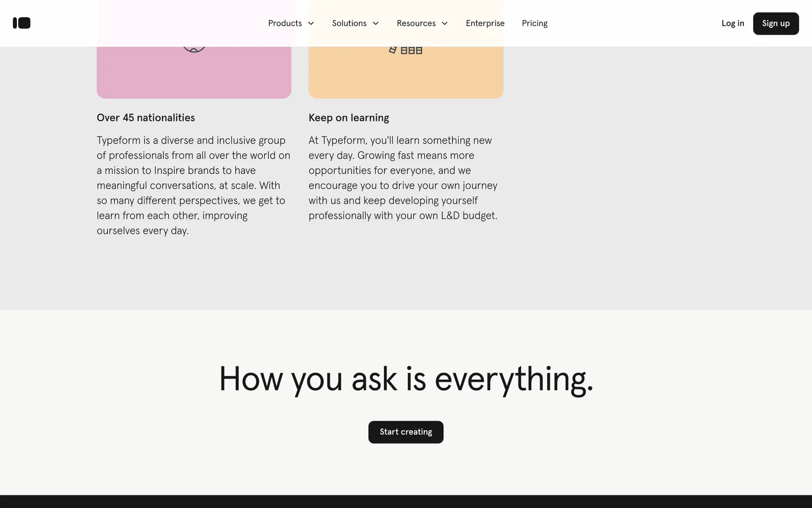Open the Resources menu label

(416, 24)
